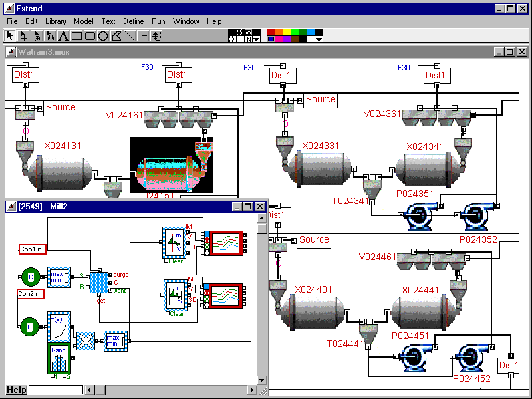The height and width of the screenshot is (399, 532).
Task: Select the Polygon drawing tool
Action: [116, 36]
